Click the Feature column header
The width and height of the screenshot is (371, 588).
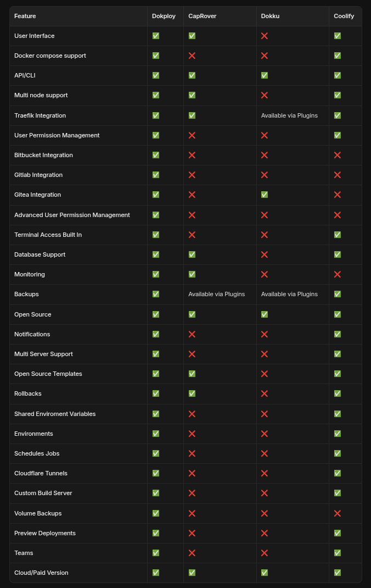click(25, 16)
